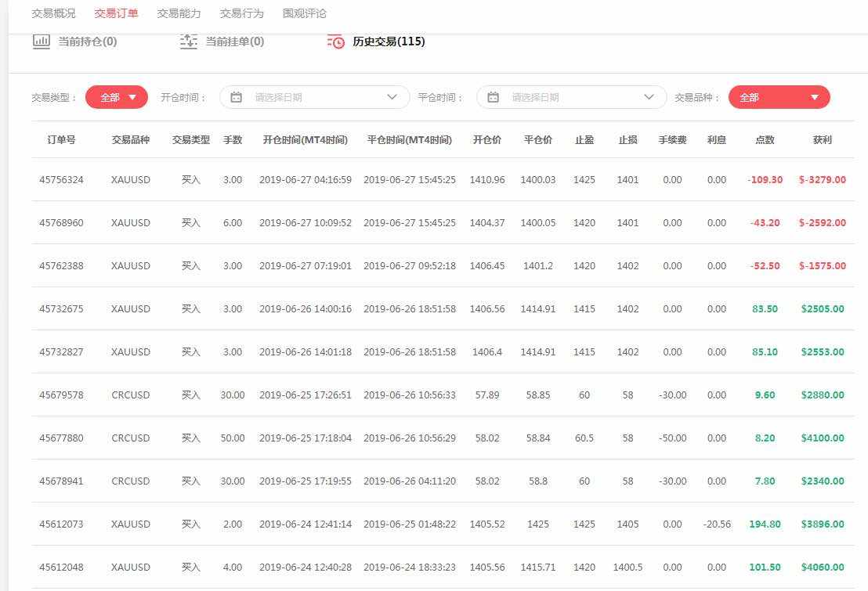Select order number 45732675

pos(61,308)
